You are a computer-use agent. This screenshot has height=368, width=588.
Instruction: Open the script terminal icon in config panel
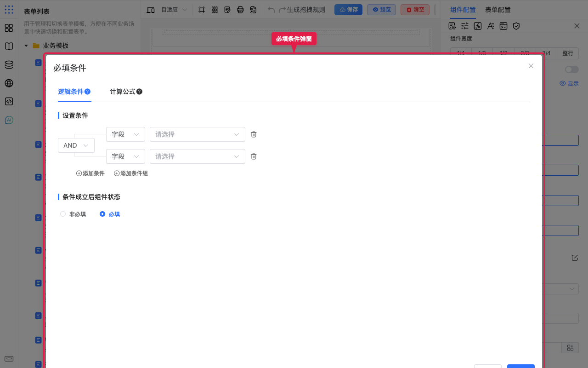tap(503, 26)
